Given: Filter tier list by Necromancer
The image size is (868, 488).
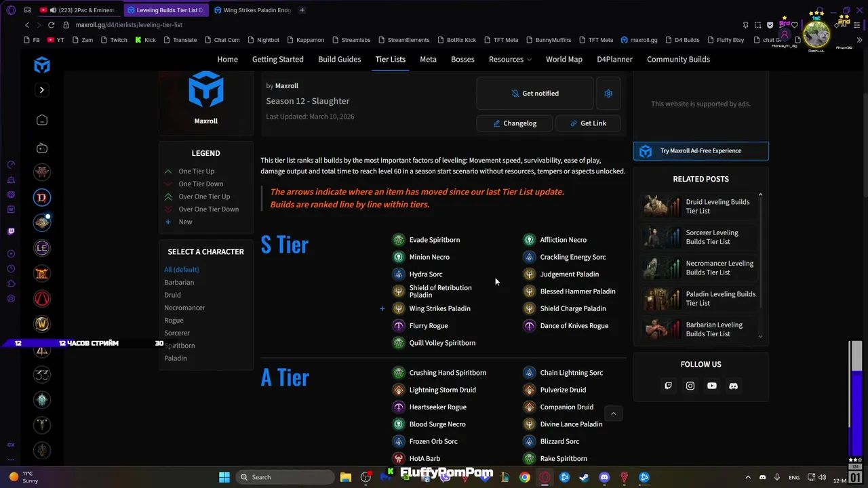Looking at the screenshot, I should pyautogui.click(x=184, y=308).
